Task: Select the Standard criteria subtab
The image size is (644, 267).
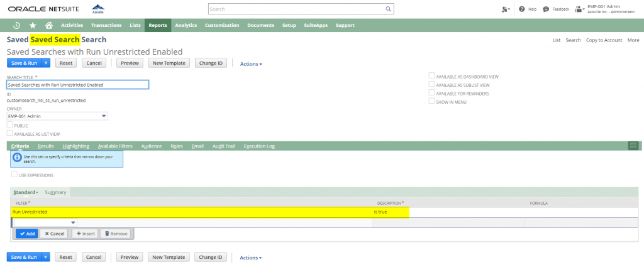Action: click(25, 192)
